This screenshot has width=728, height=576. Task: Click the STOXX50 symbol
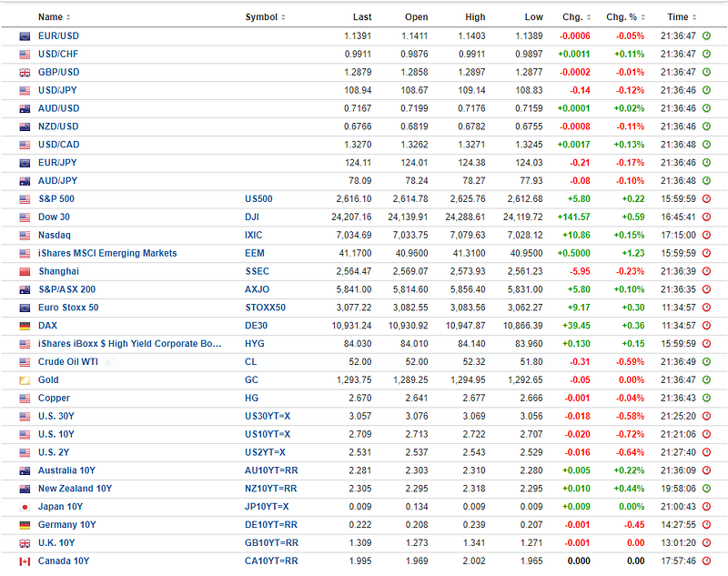[x=265, y=308]
